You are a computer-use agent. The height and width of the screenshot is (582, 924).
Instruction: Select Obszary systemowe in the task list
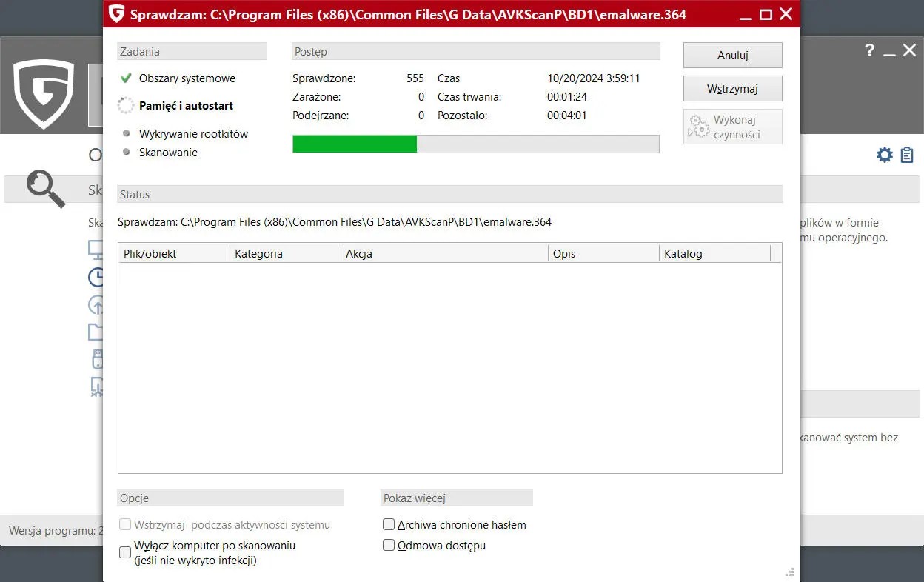point(187,78)
